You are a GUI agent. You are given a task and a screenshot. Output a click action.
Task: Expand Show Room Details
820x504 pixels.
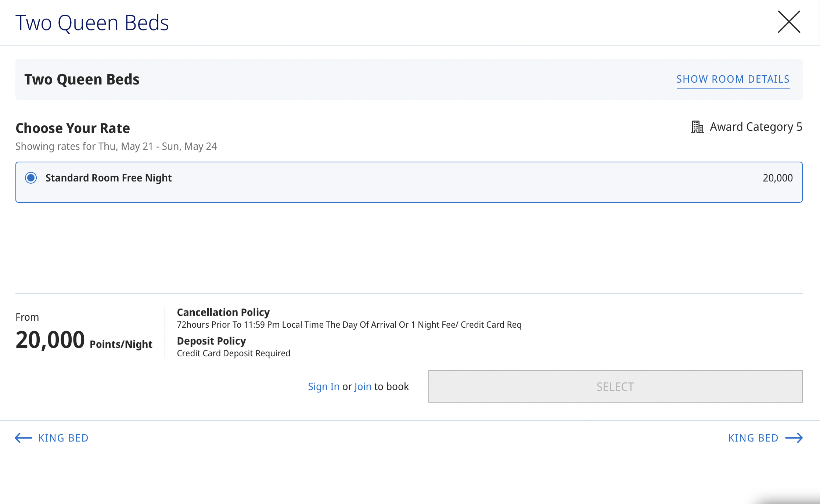733,79
